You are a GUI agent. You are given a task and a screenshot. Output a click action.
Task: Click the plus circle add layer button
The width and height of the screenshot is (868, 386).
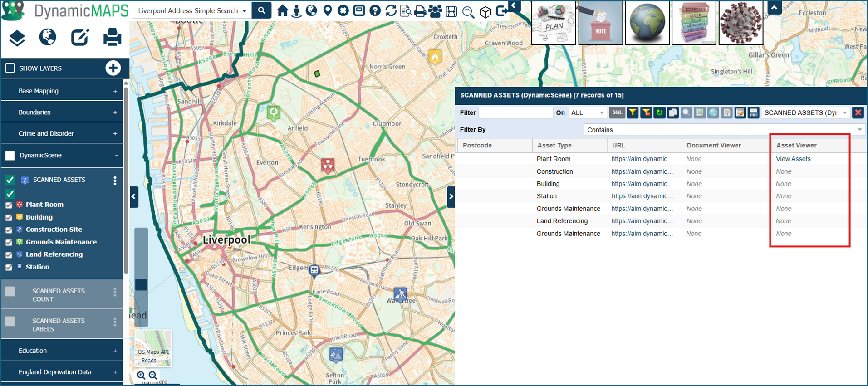click(x=113, y=68)
